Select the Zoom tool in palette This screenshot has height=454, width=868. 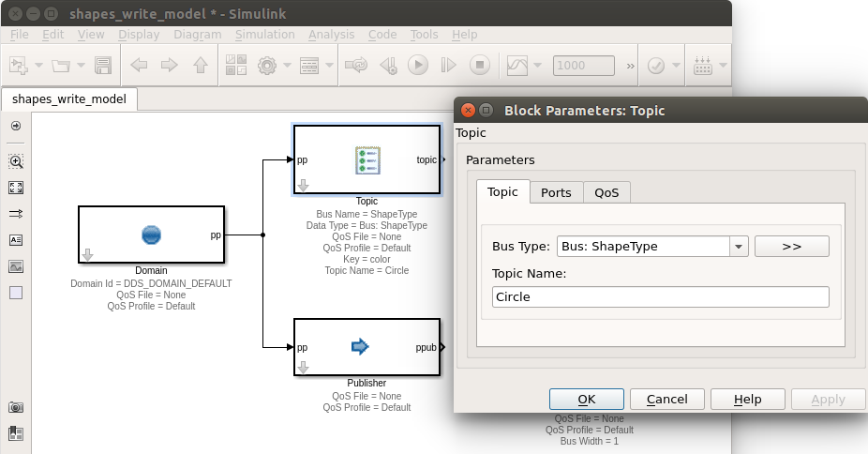[16, 161]
